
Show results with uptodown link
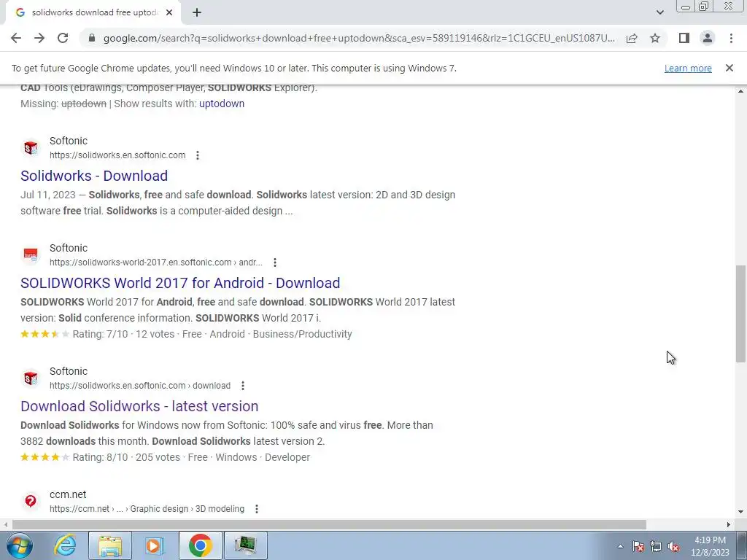(222, 104)
